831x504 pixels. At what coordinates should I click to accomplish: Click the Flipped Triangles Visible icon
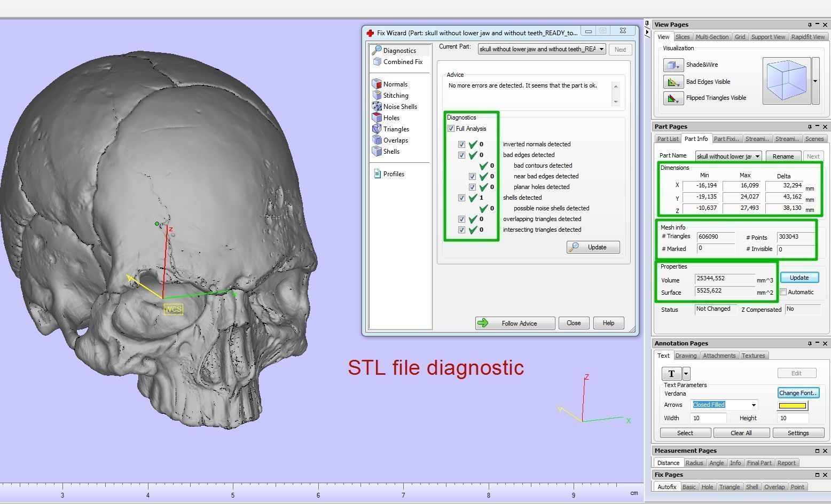(x=673, y=98)
